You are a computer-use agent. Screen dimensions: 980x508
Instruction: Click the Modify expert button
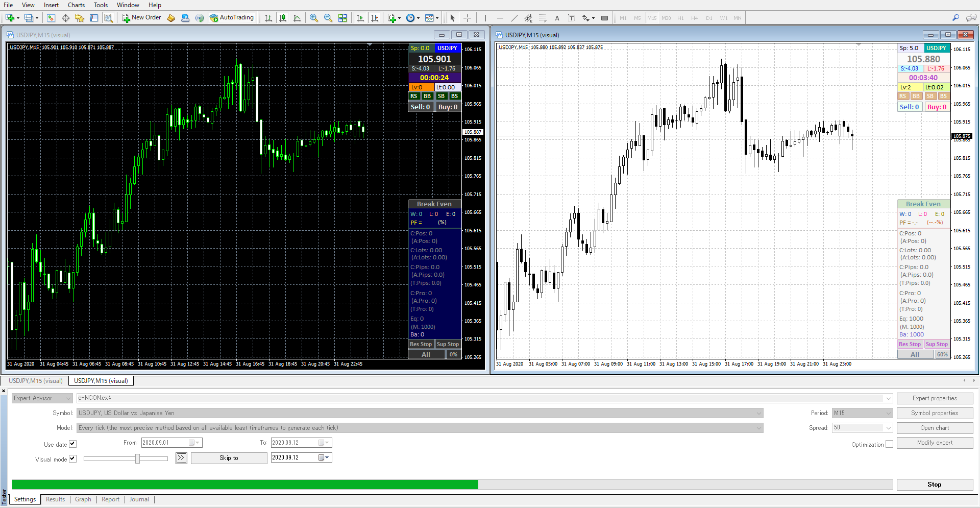(935, 443)
